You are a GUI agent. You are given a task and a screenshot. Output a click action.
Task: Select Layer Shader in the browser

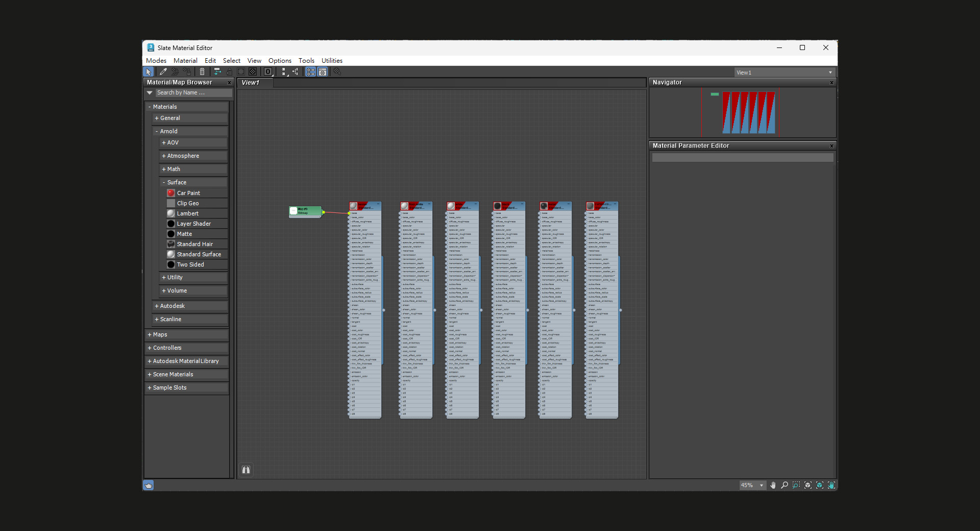[197, 224]
